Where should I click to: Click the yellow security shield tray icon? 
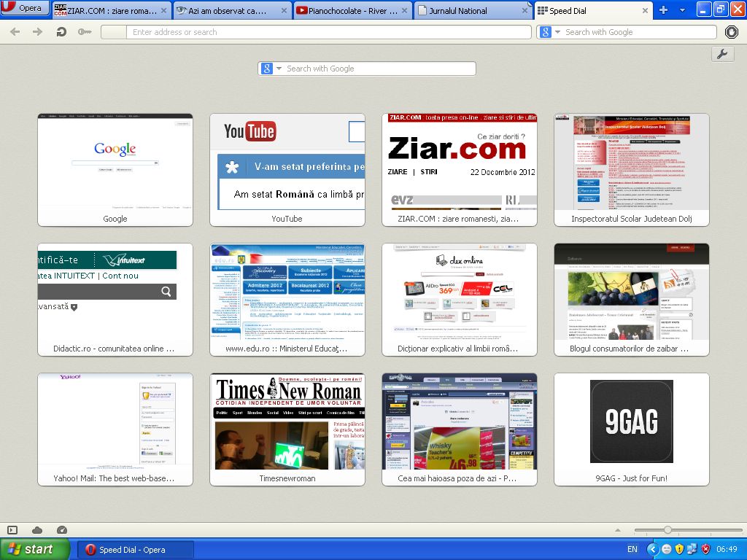(x=680, y=550)
